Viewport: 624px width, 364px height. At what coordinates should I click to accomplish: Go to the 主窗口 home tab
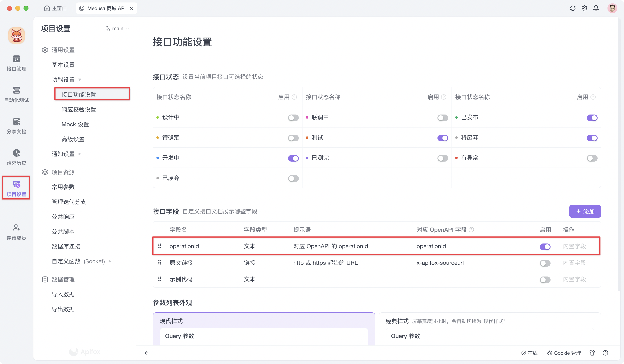click(x=56, y=8)
